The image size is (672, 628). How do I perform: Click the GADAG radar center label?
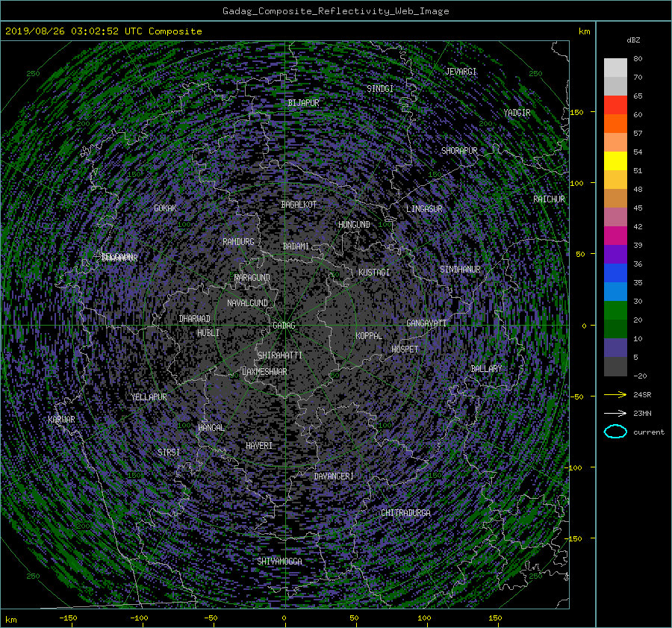284,326
